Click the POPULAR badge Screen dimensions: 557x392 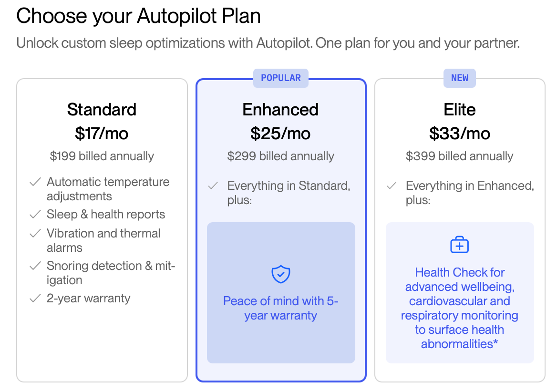coord(280,78)
